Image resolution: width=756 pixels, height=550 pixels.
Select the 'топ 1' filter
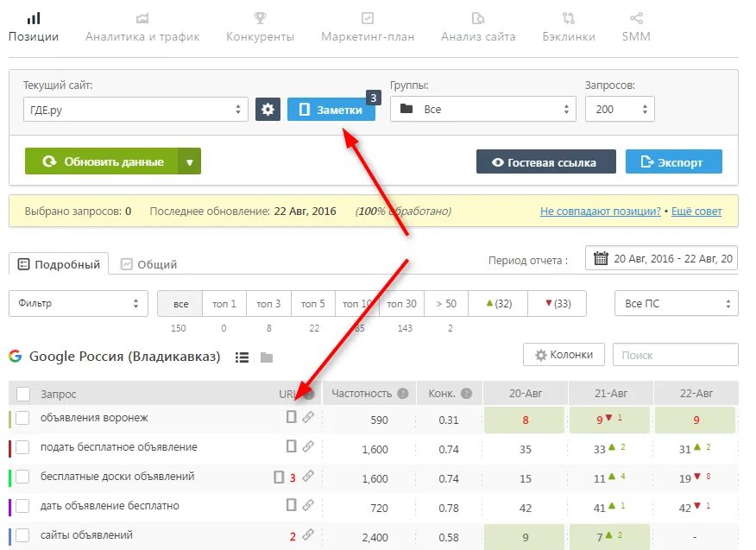pos(224,303)
